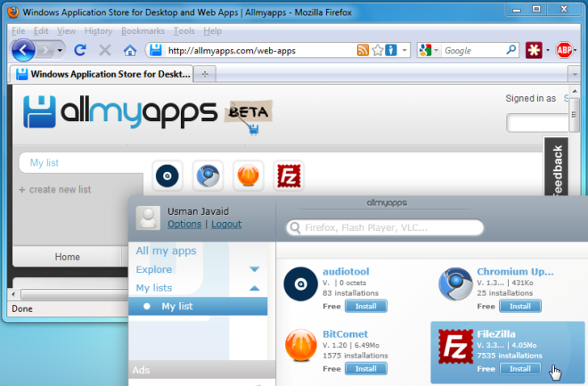This screenshot has width=588, height=386.
Task: Open the Options link under Usman Javaid
Action: 184,224
